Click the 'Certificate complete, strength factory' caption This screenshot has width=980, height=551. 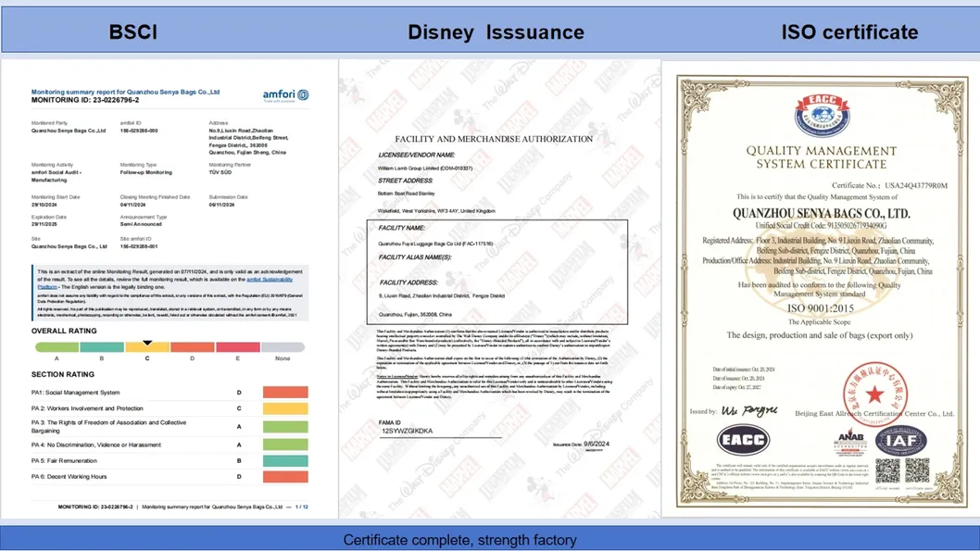pyautogui.click(x=459, y=540)
